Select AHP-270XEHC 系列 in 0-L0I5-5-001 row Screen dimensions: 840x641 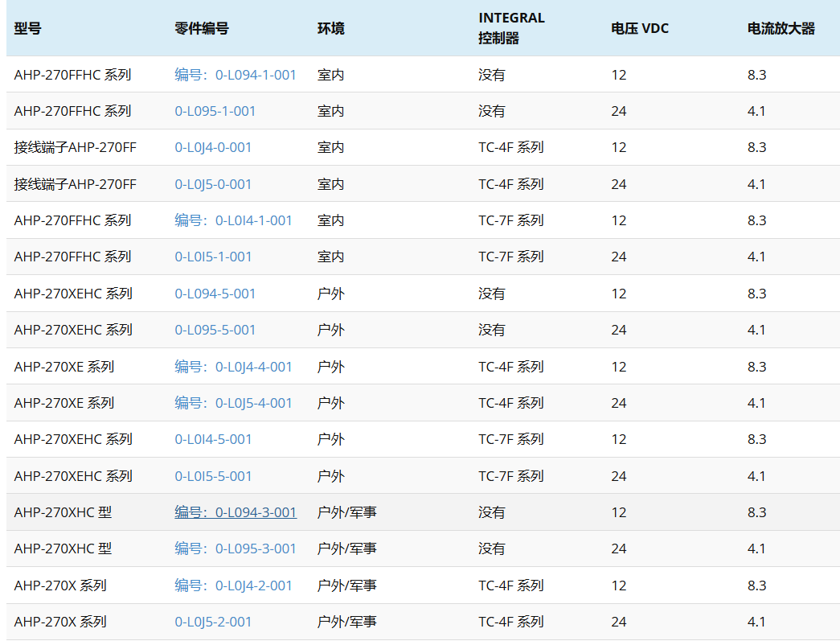tap(73, 476)
